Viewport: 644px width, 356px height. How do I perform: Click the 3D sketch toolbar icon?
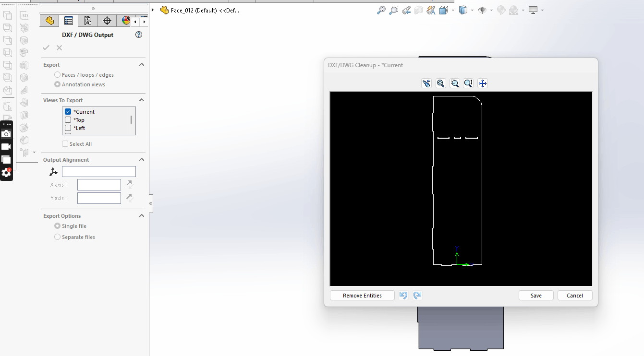(x=24, y=15)
